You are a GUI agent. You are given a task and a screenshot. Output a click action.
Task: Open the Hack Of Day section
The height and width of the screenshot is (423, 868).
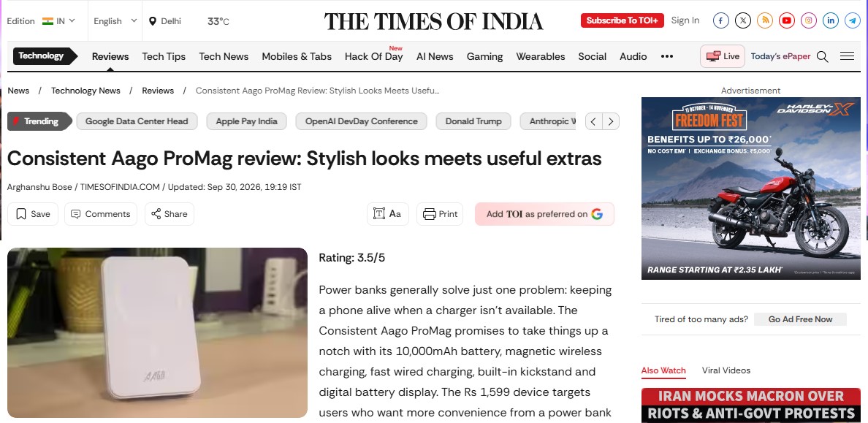373,56
